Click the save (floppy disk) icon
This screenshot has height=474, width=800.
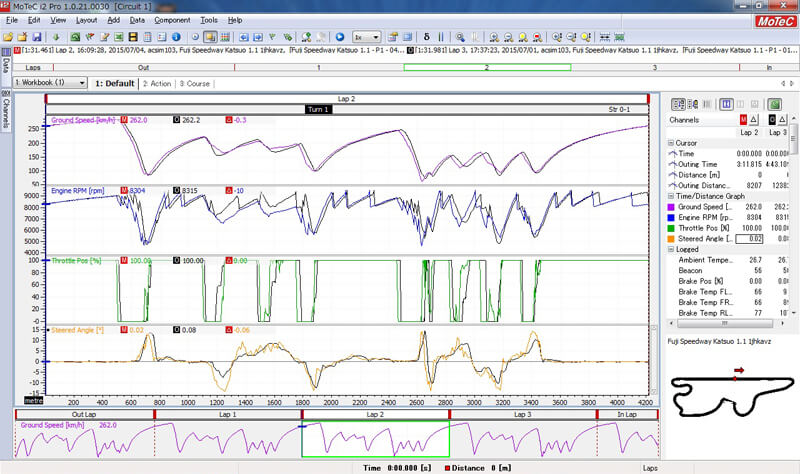pos(37,37)
